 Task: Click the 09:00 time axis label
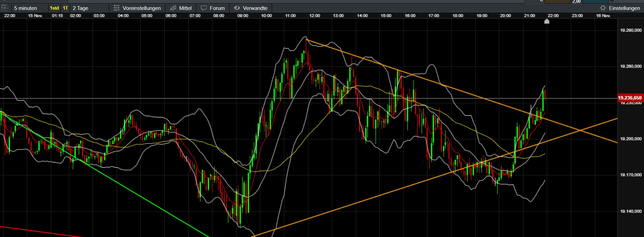(x=243, y=15)
